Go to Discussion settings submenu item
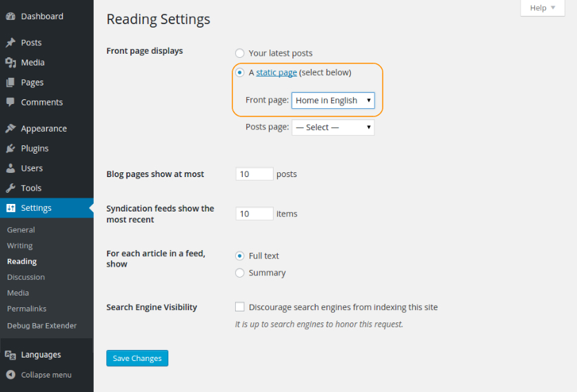This screenshot has height=392, width=577. pos(26,277)
